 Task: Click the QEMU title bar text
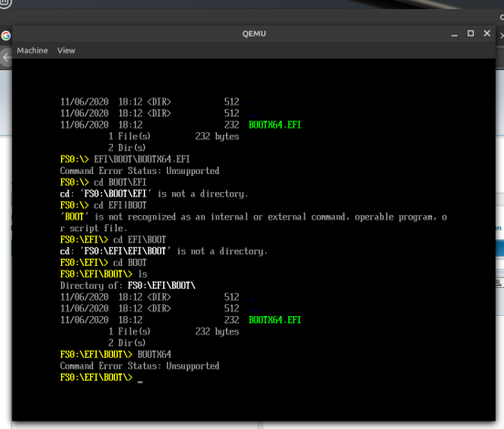pyautogui.click(x=254, y=34)
